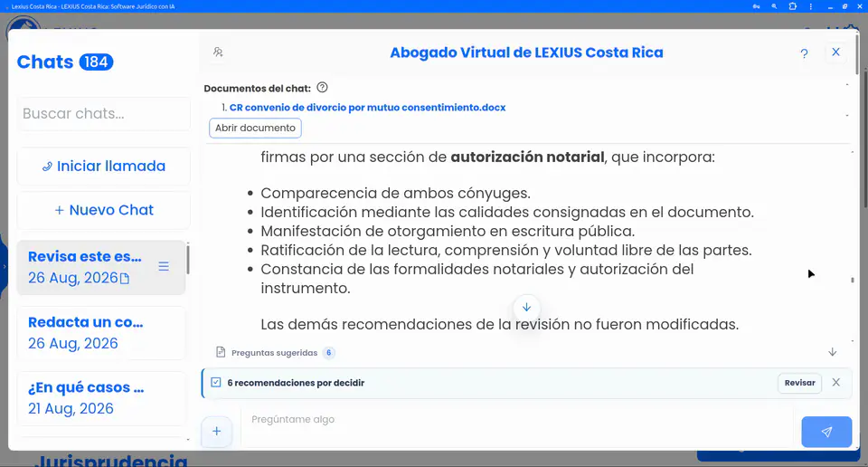
Task: Click bullet 'Manifestación de otorgamiento en escritura pública.'
Action: pyautogui.click(x=448, y=231)
